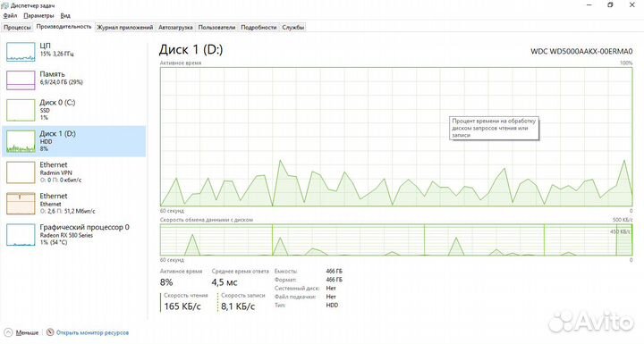644x344 pixels.
Task: Click the Меньше chevron icon
Action: tap(8, 332)
